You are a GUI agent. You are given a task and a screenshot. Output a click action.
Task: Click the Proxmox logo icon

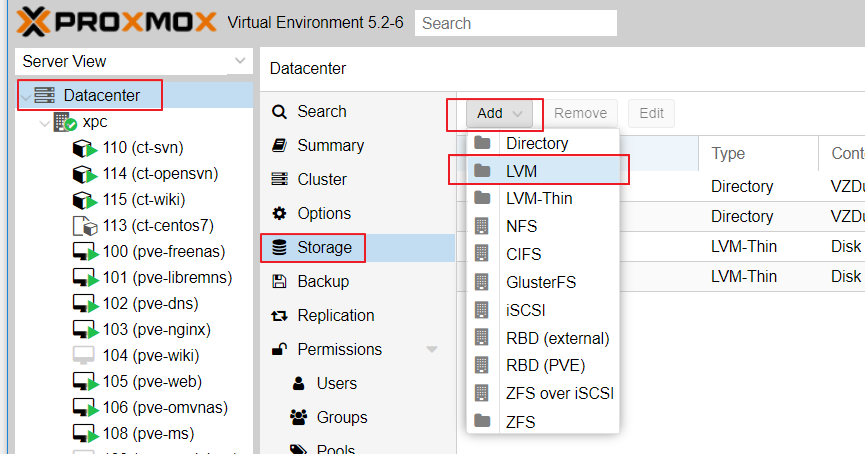[x=33, y=22]
